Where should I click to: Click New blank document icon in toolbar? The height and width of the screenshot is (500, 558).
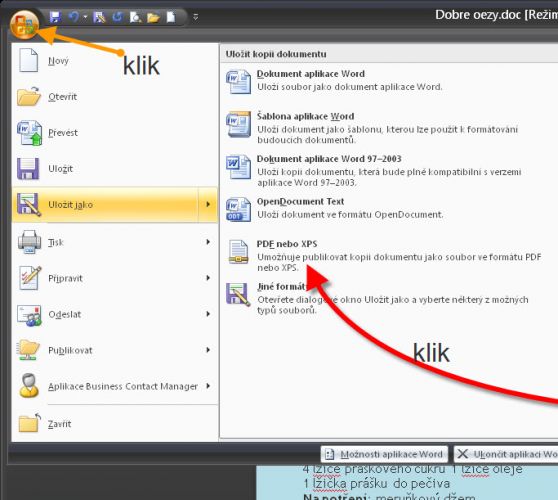pos(171,17)
